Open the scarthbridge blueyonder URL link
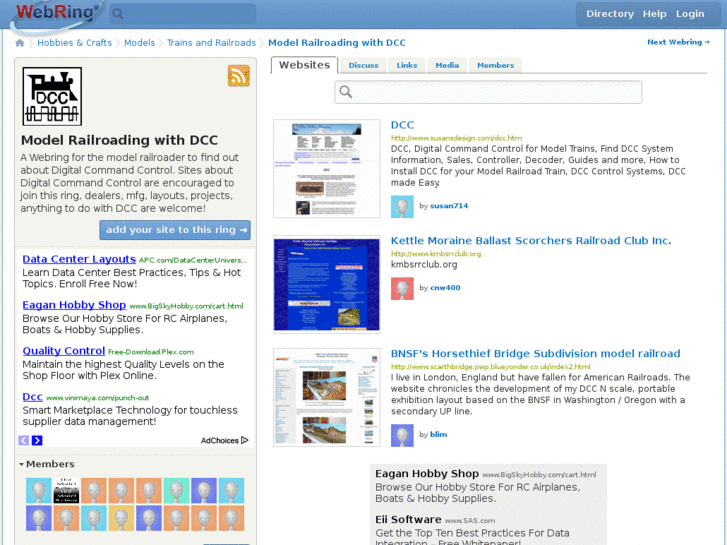The image size is (727, 545). 491,366
